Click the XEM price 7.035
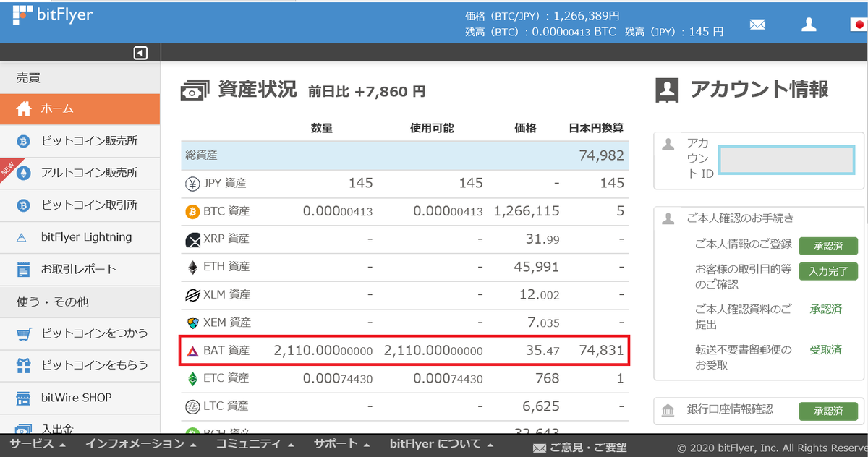The height and width of the screenshot is (457, 868). tap(543, 323)
